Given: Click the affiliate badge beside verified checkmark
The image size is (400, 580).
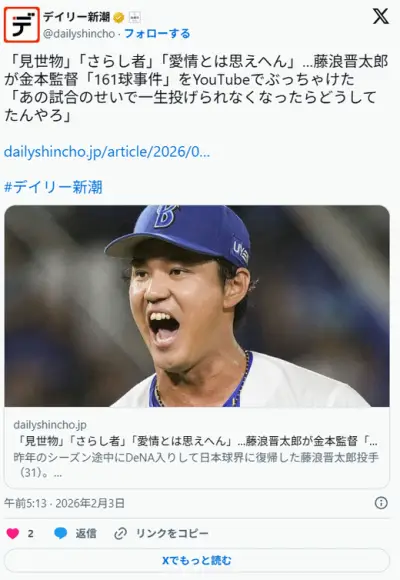Looking at the screenshot, I should [134, 17].
